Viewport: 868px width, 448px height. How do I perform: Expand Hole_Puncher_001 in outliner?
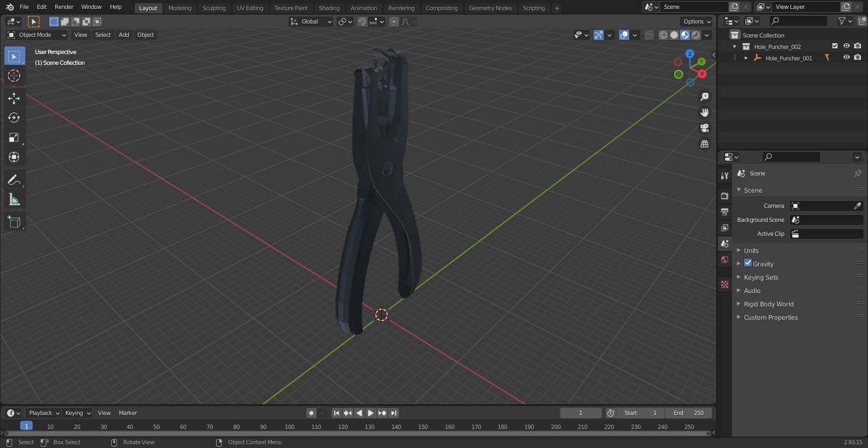pos(746,58)
